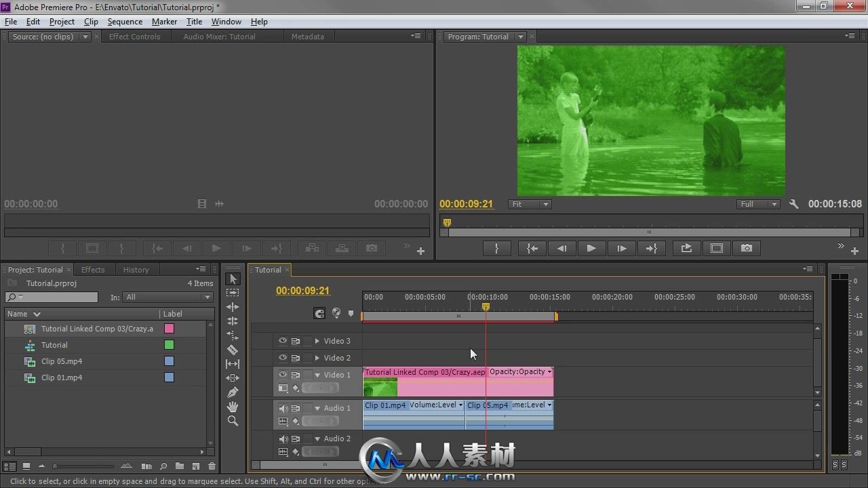Select the Hand tool
This screenshot has height=488, width=868.
(x=233, y=407)
